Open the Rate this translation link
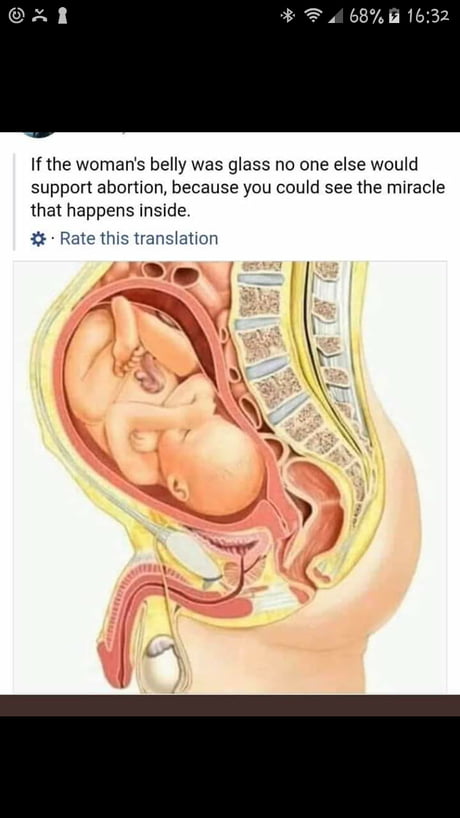The width and height of the screenshot is (460, 818). tap(139, 238)
